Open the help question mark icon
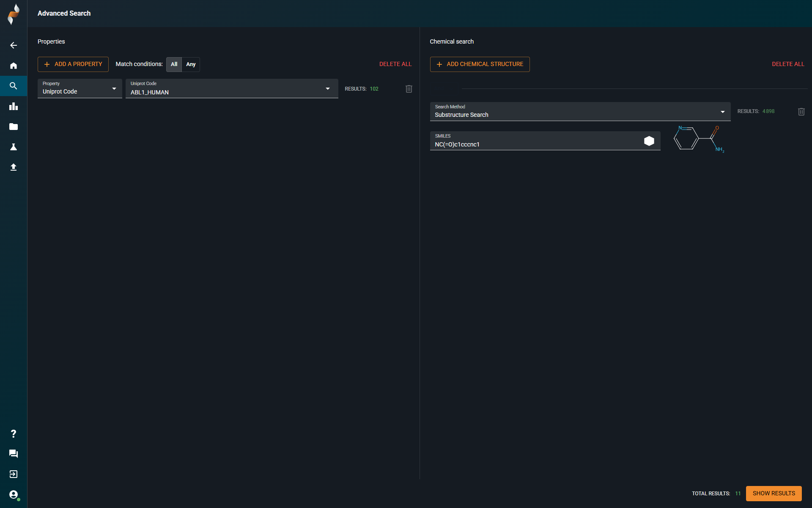Screen dimensions: 812x508 pyautogui.click(x=14, y=433)
